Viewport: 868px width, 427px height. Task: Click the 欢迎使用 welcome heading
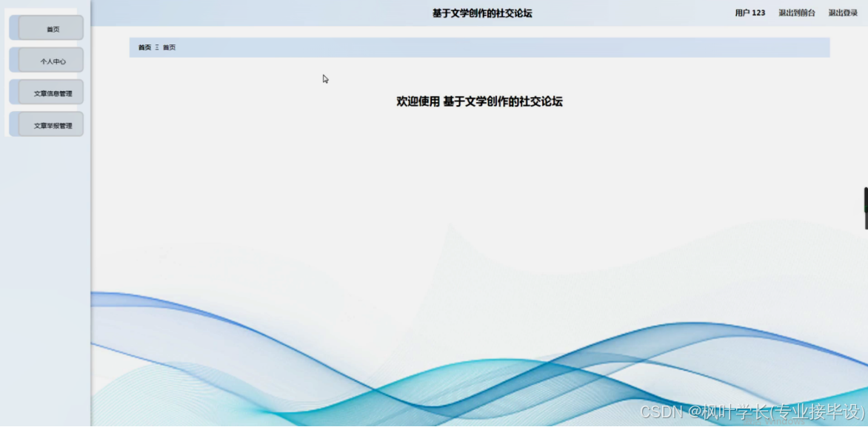[x=479, y=101]
